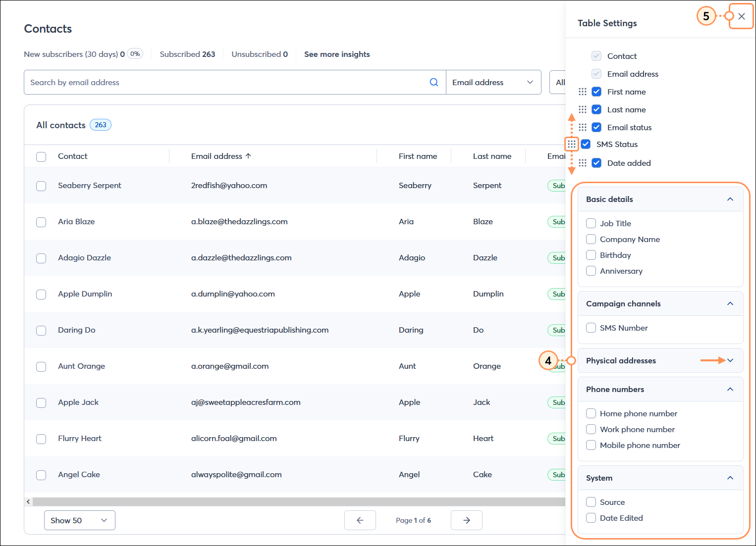The image size is (756, 546).
Task: Collapse the Basic details section
Action: (730, 199)
